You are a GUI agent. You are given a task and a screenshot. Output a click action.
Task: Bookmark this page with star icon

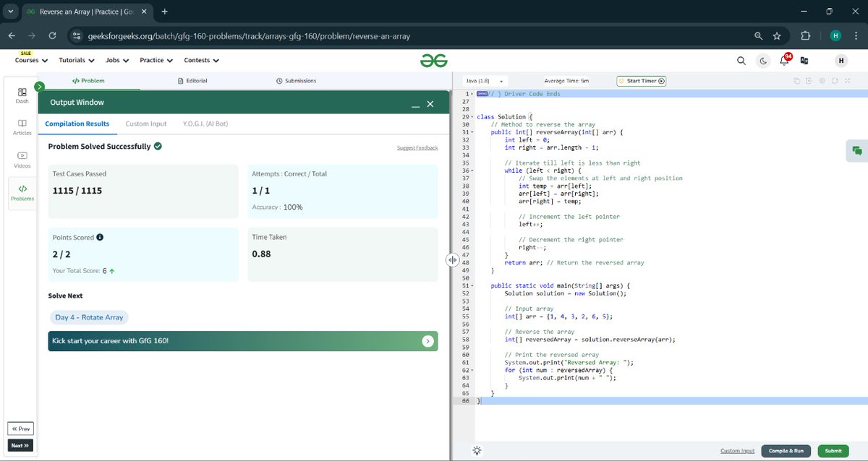777,35
